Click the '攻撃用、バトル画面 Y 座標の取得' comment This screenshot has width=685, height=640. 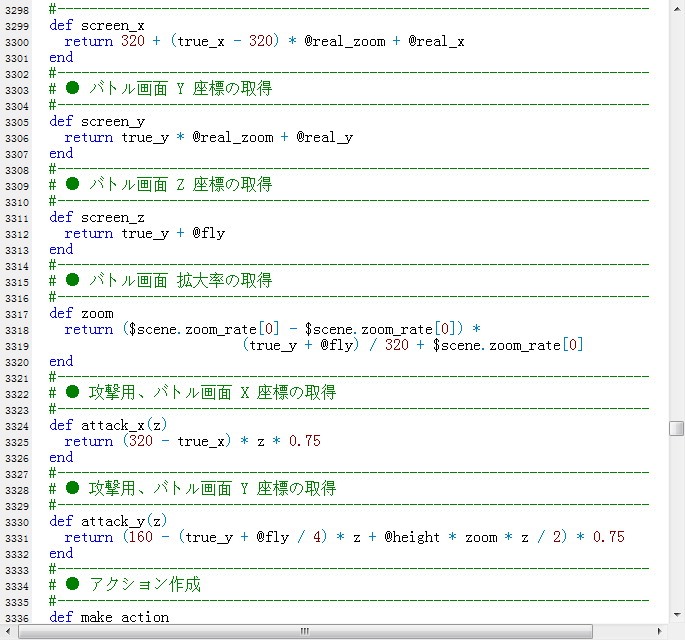pyautogui.click(x=212, y=489)
